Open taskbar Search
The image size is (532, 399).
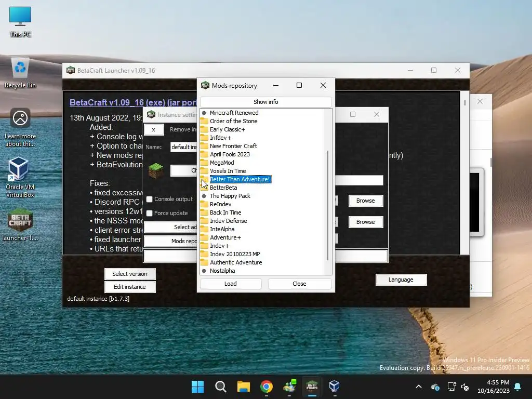pyautogui.click(x=220, y=387)
